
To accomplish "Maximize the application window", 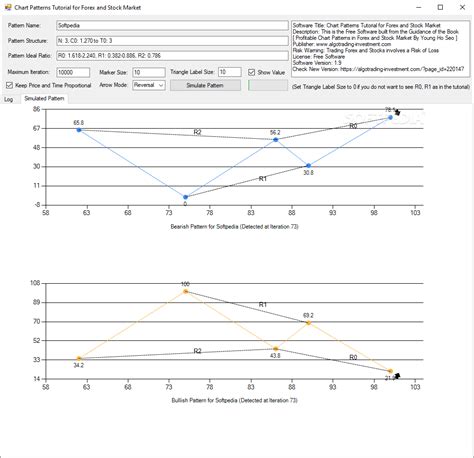I will [440, 7].
